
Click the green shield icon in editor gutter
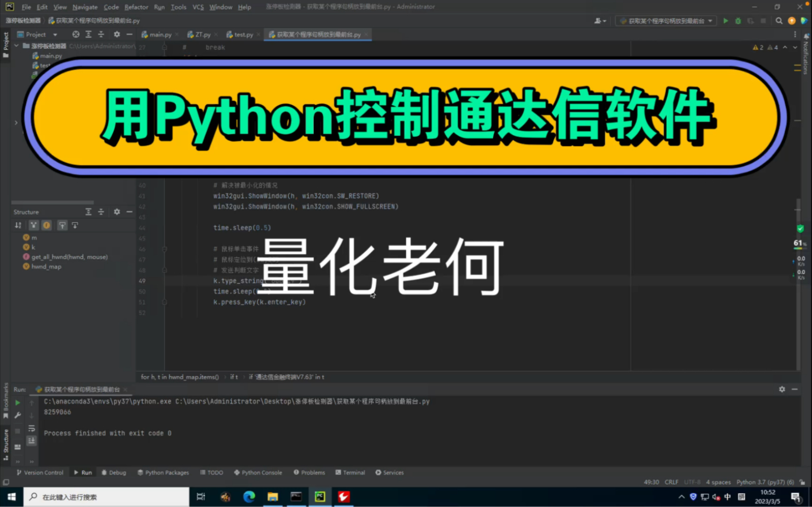[800, 228]
